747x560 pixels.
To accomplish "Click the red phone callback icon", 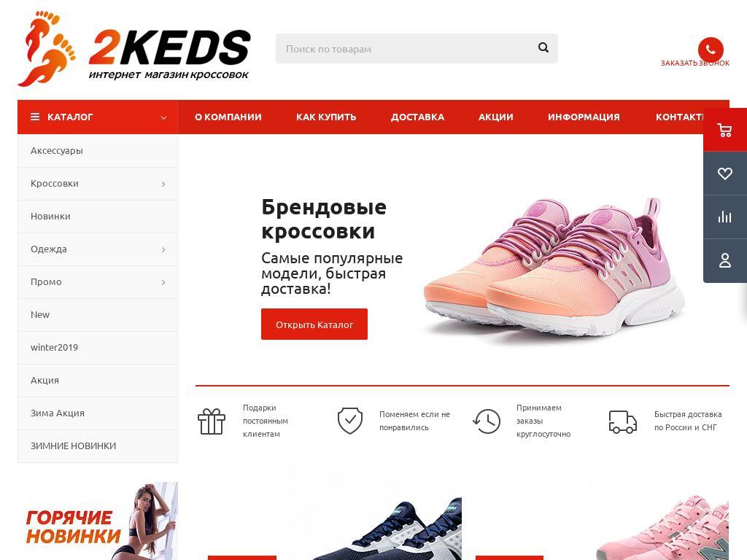I will [x=711, y=50].
